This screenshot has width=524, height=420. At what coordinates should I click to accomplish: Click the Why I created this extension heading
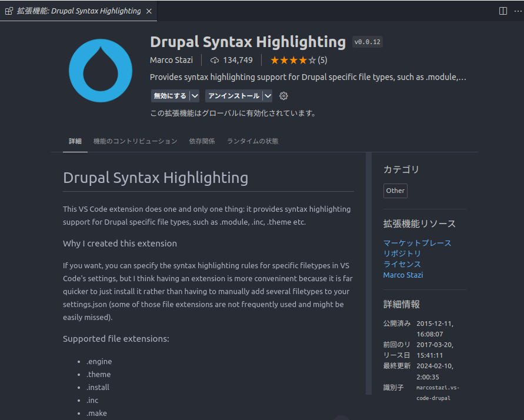pos(120,244)
